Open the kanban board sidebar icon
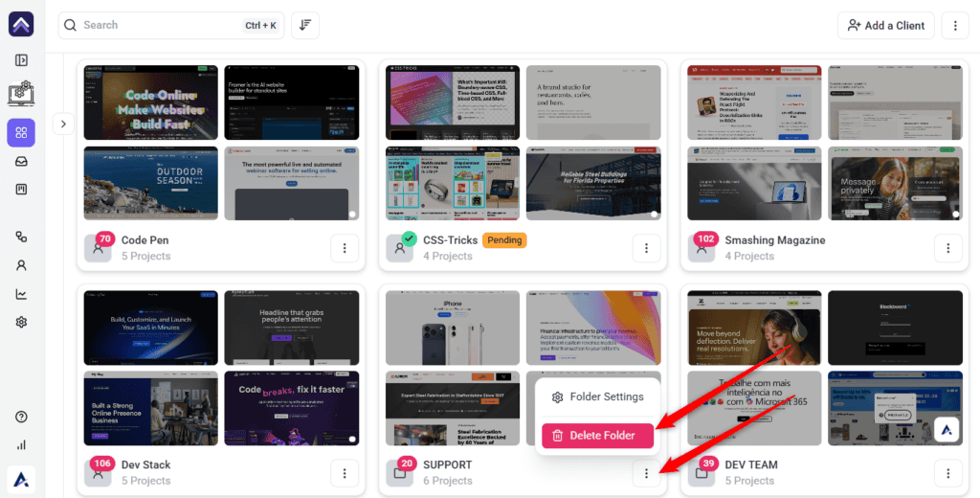Image resolution: width=980 pixels, height=498 pixels. pyautogui.click(x=21, y=190)
